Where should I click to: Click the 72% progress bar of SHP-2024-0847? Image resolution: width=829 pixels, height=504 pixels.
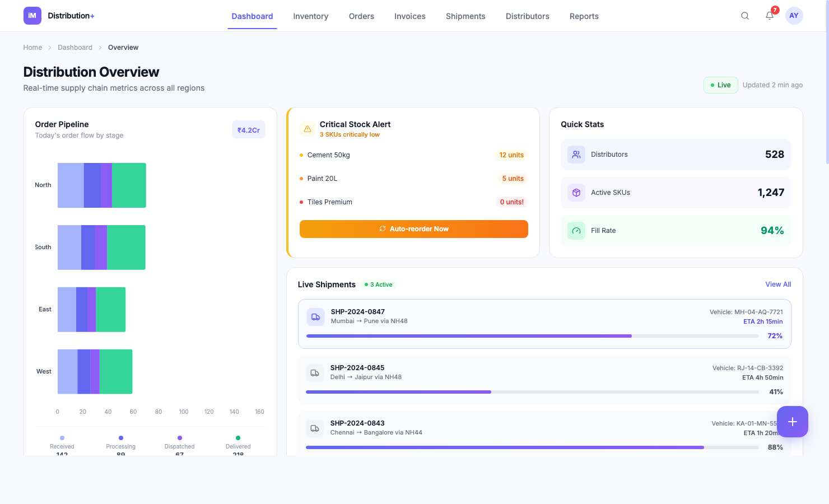[x=531, y=335]
